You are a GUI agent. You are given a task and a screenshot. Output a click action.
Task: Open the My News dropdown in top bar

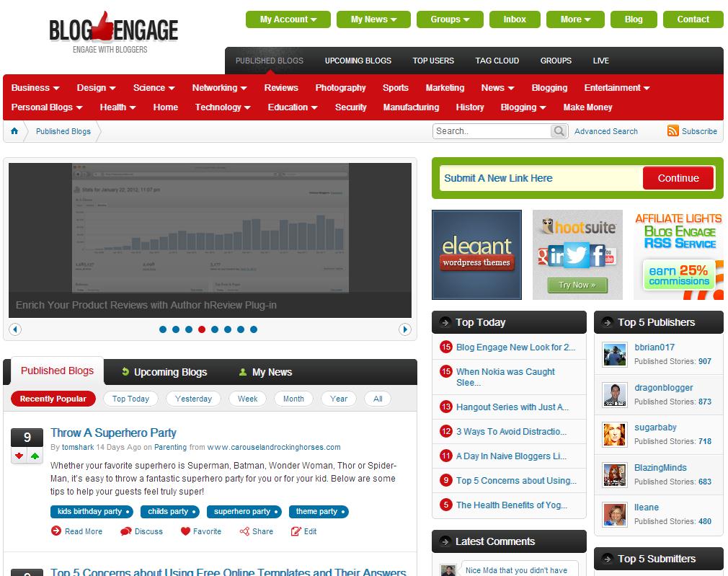pyautogui.click(x=373, y=19)
